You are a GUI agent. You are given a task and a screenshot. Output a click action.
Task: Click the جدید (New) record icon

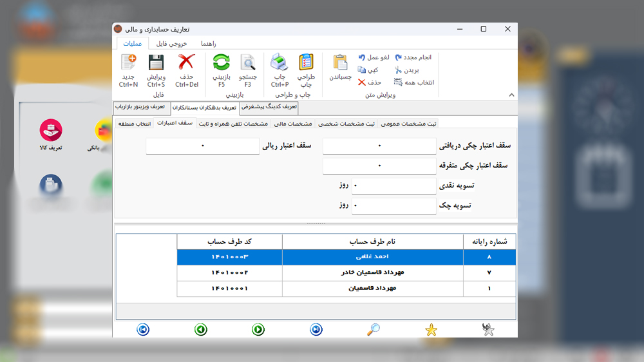pyautogui.click(x=128, y=63)
